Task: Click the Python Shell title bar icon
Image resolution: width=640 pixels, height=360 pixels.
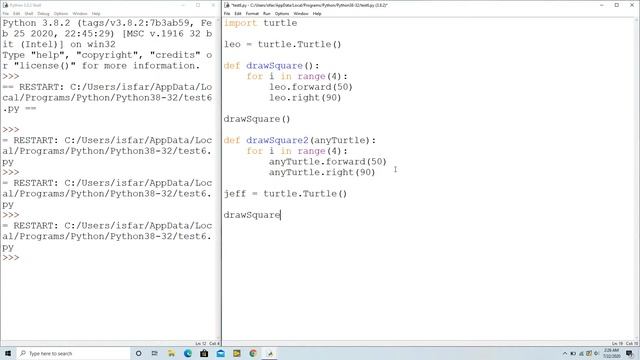Action: point(5,5)
